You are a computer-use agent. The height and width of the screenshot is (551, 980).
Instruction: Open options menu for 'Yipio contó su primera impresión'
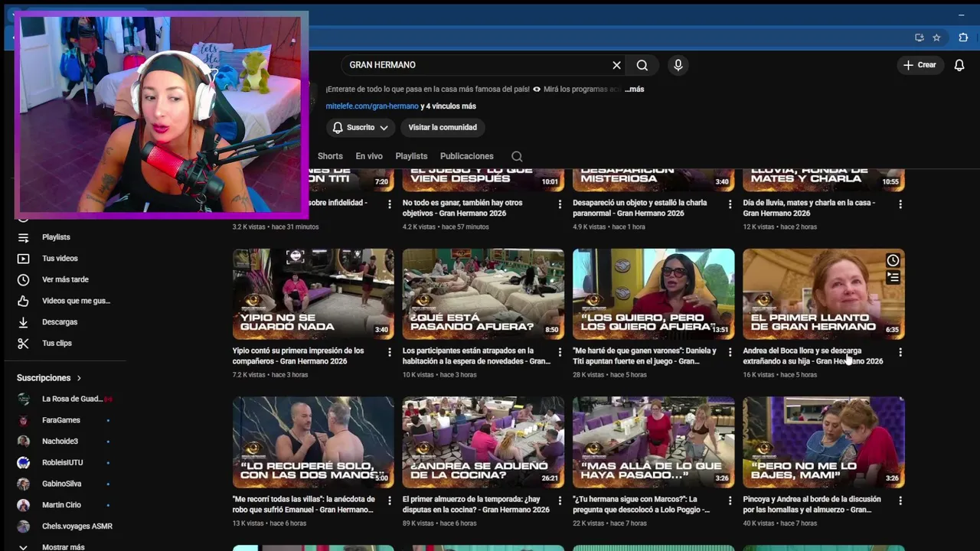(390, 352)
